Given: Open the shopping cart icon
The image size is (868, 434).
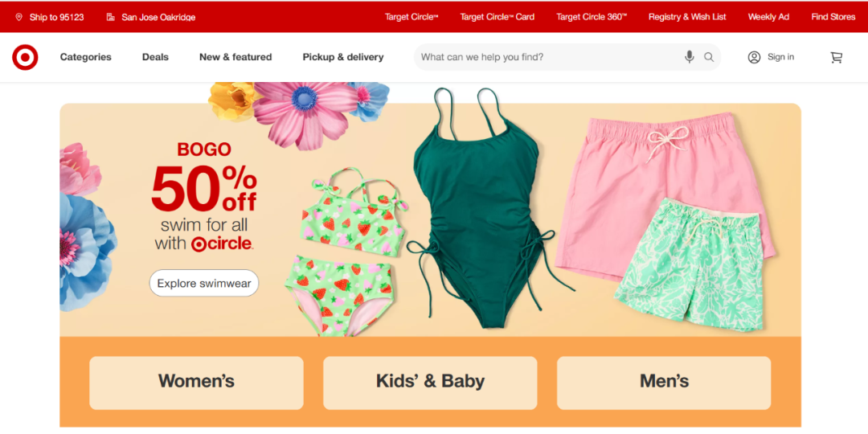Looking at the screenshot, I should [x=837, y=57].
